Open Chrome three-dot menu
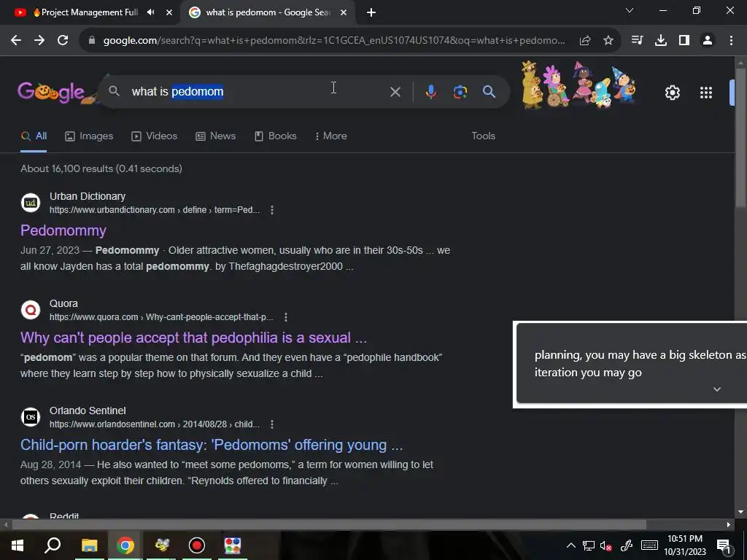Screen dimensions: 747x560 (x=731, y=41)
